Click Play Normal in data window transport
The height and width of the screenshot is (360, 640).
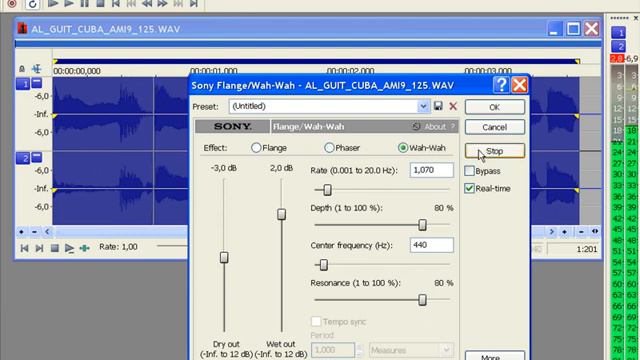point(69,248)
